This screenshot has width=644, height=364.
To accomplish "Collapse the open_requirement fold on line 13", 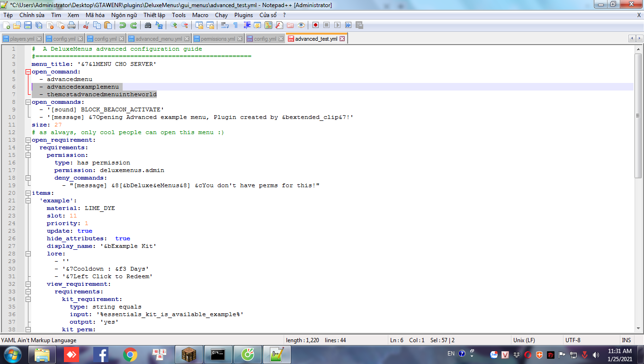I will click(28, 140).
